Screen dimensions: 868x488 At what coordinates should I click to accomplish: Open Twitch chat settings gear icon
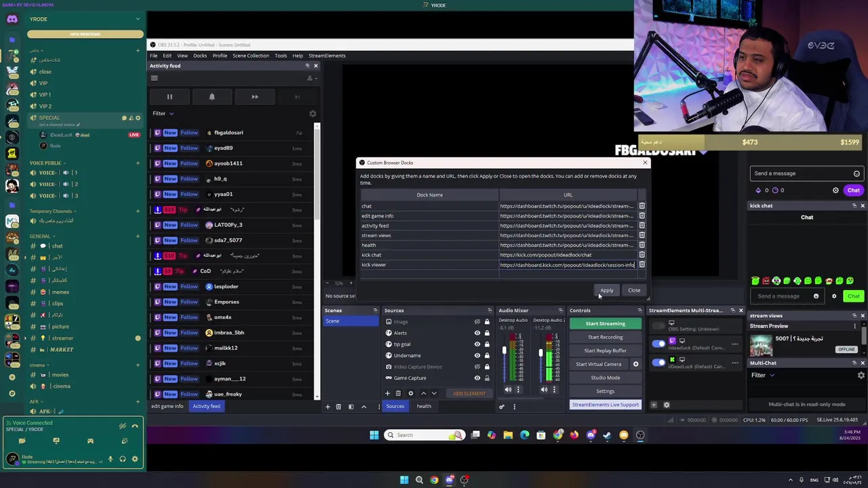pyautogui.click(x=835, y=190)
